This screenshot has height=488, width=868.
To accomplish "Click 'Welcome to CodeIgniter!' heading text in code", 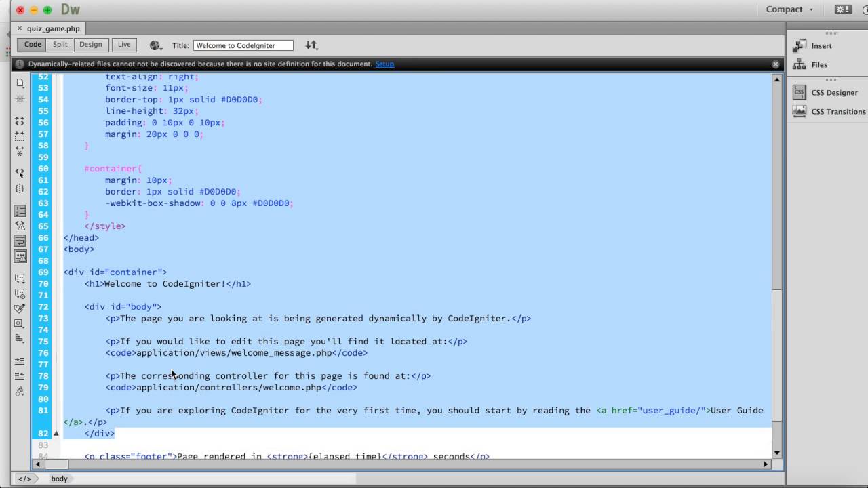I will click(165, 284).
